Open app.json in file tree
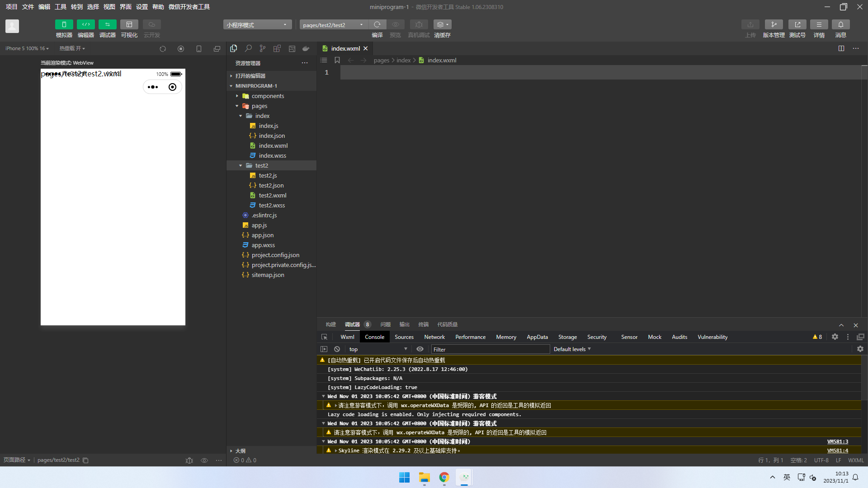The image size is (868, 488). coord(262,235)
